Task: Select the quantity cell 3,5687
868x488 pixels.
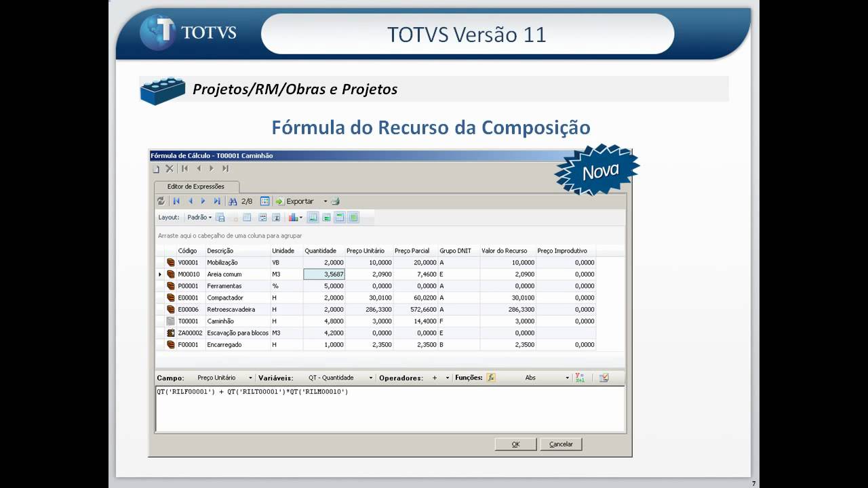Action: [x=324, y=274]
